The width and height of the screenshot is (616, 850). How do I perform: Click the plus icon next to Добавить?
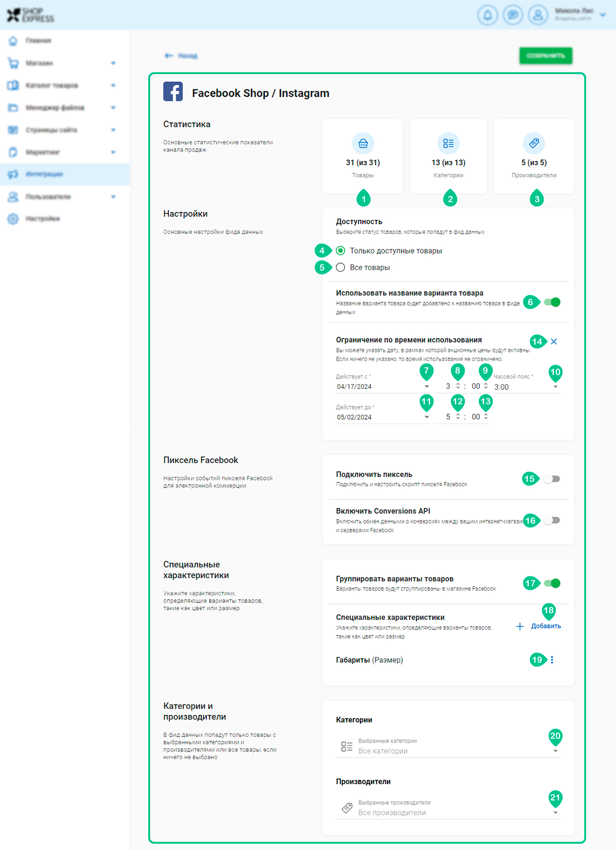[x=520, y=626]
